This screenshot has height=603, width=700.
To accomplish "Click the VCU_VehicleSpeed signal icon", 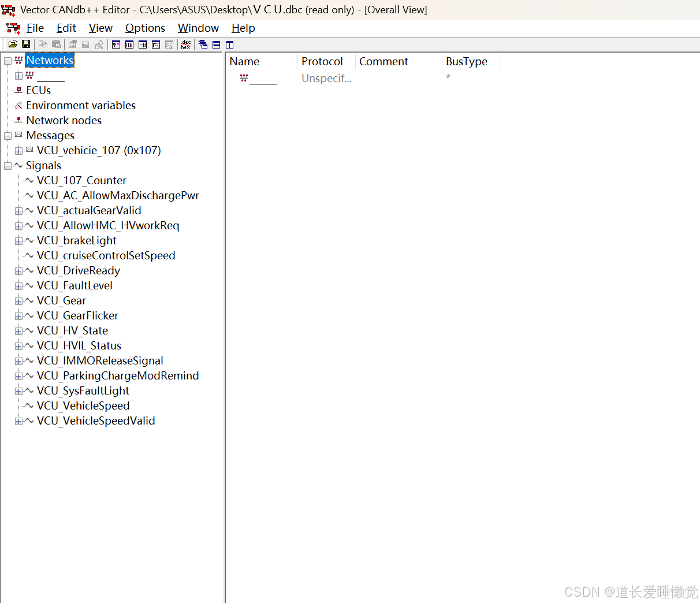I will point(29,405).
